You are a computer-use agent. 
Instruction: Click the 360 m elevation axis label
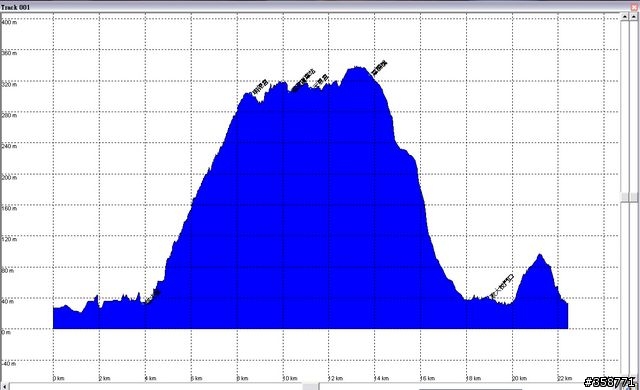tap(9, 53)
